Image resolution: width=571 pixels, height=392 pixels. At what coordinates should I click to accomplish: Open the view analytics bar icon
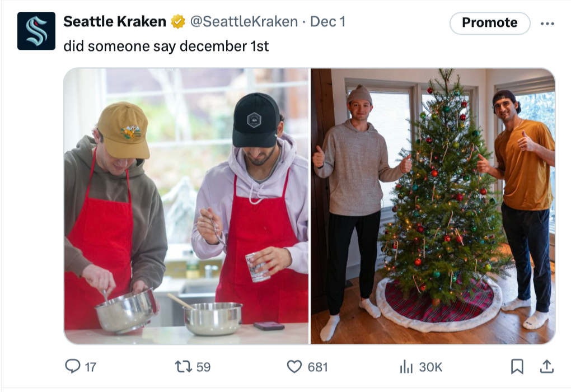406,366
